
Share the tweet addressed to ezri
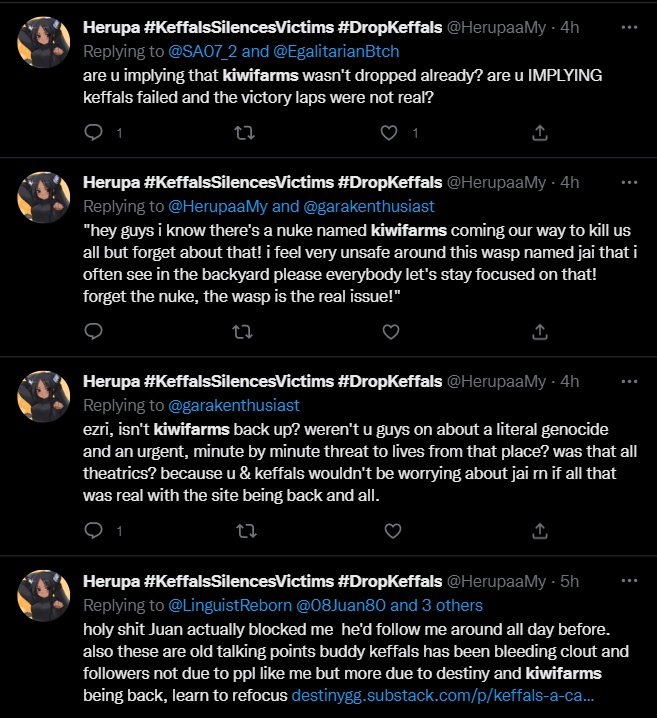(538, 530)
